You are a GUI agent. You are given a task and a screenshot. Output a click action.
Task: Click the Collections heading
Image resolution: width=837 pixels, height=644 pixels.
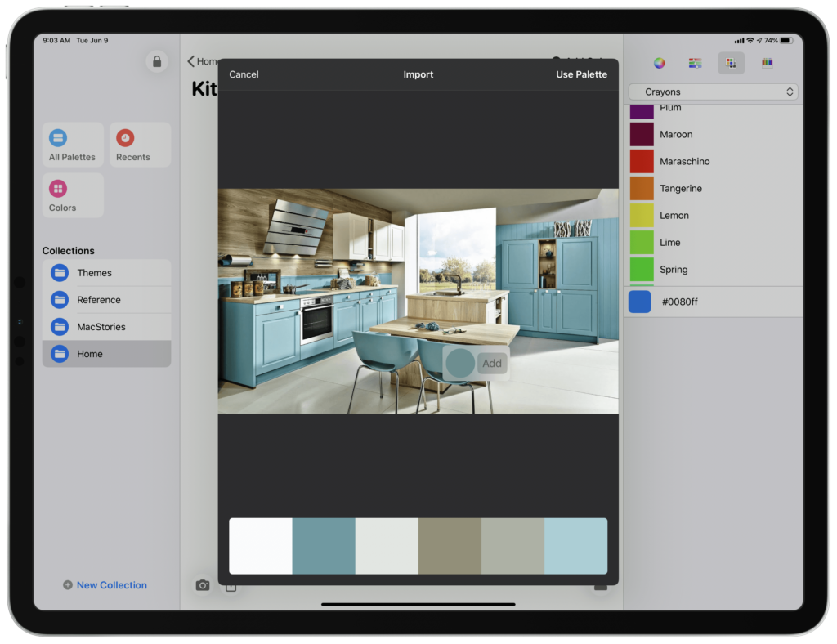click(x=69, y=251)
